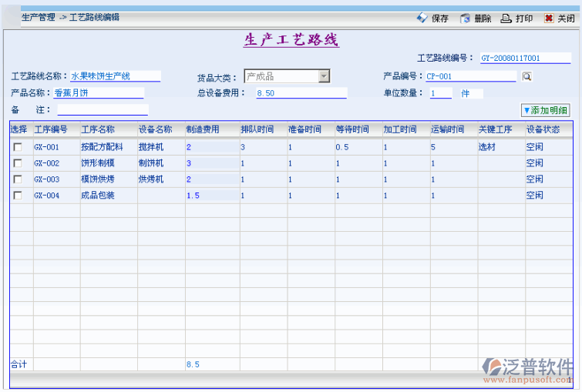Click the Delete (删除) toolbar icon
Viewport: 582px width, 392px height.
[465, 18]
